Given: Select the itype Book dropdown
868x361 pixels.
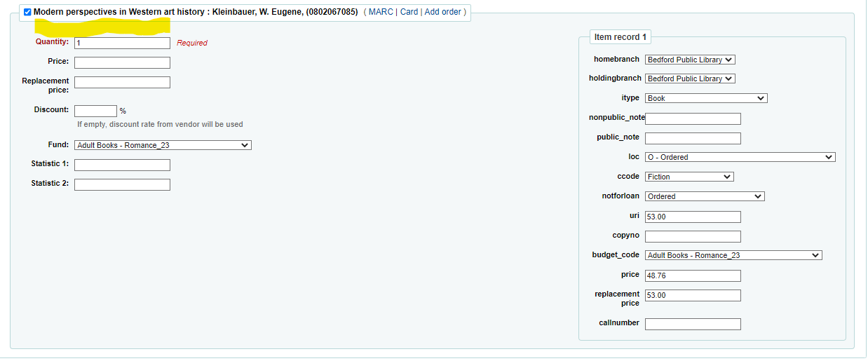Looking at the screenshot, I should pyautogui.click(x=706, y=98).
